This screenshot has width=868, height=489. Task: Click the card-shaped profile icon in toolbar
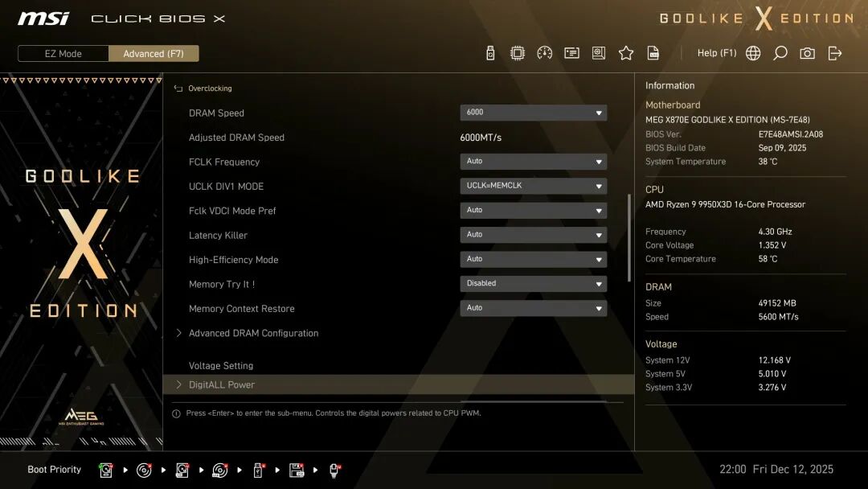point(572,53)
